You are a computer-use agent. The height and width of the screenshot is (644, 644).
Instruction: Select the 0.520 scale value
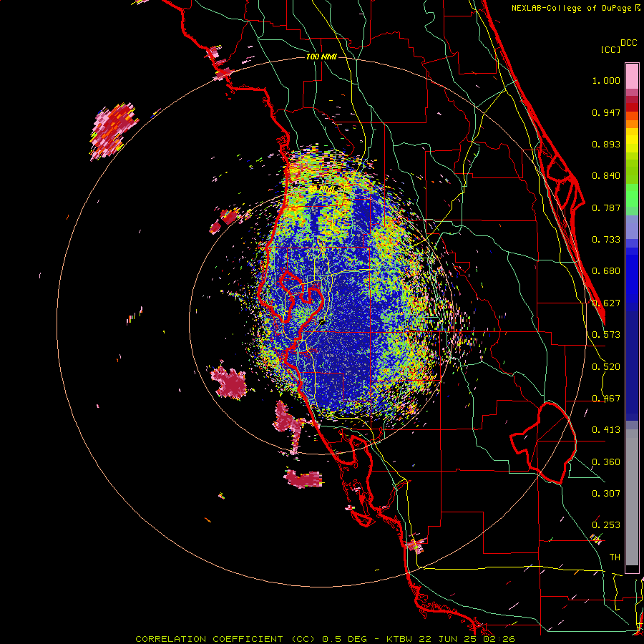(606, 367)
